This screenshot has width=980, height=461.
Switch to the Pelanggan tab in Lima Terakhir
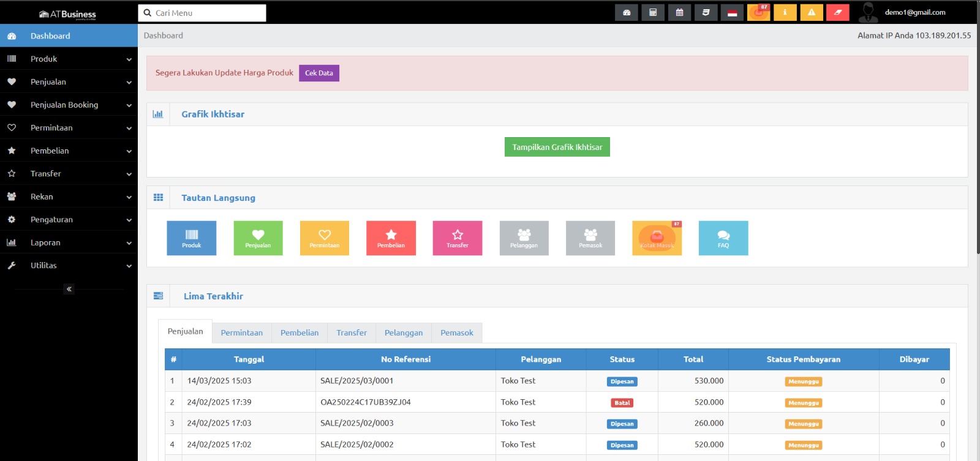[x=404, y=333]
